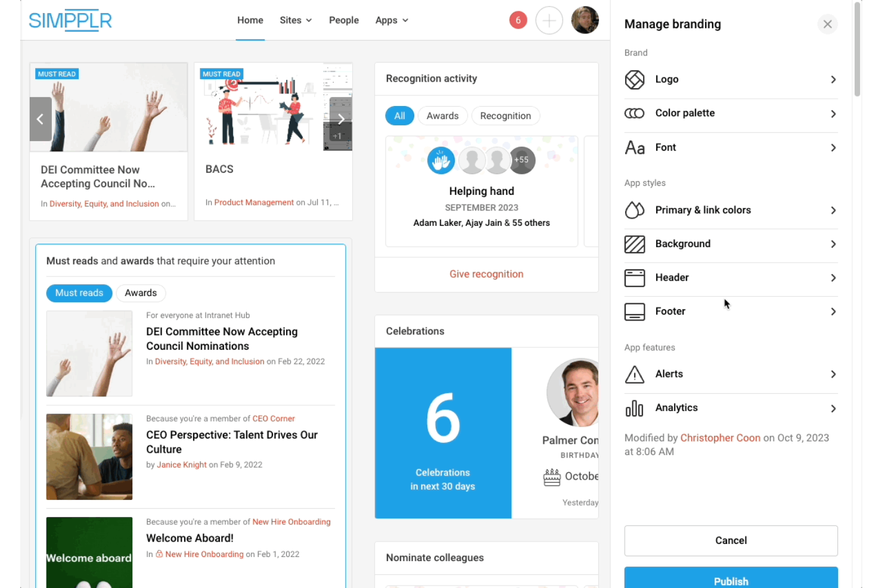Enable the All recognition filter
The height and width of the screenshot is (588, 882).
(x=399, y=116)
